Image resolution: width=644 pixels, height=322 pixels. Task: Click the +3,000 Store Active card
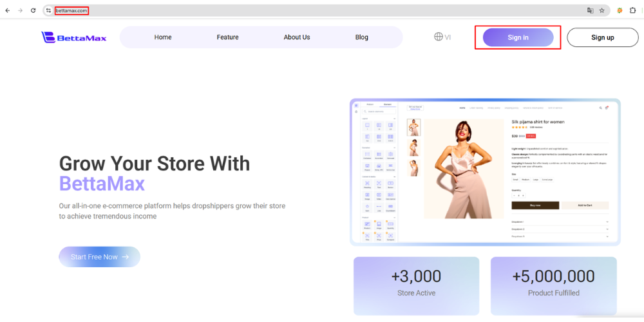(416, 286)
